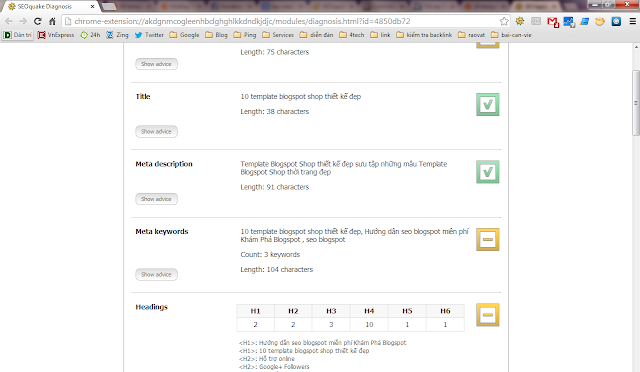Show advice above the Title section
The height and width of the screenshot is (372, 640).
pos(156,64)
